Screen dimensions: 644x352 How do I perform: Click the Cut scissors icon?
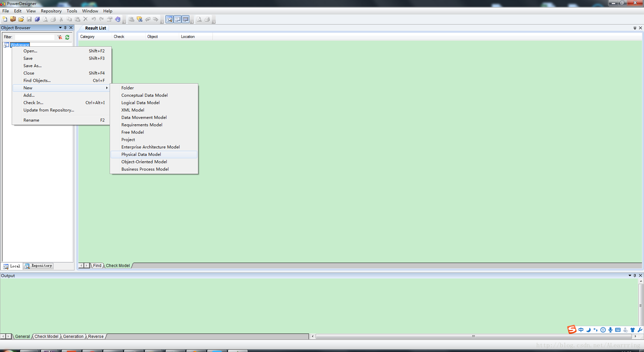coord(61,19)
